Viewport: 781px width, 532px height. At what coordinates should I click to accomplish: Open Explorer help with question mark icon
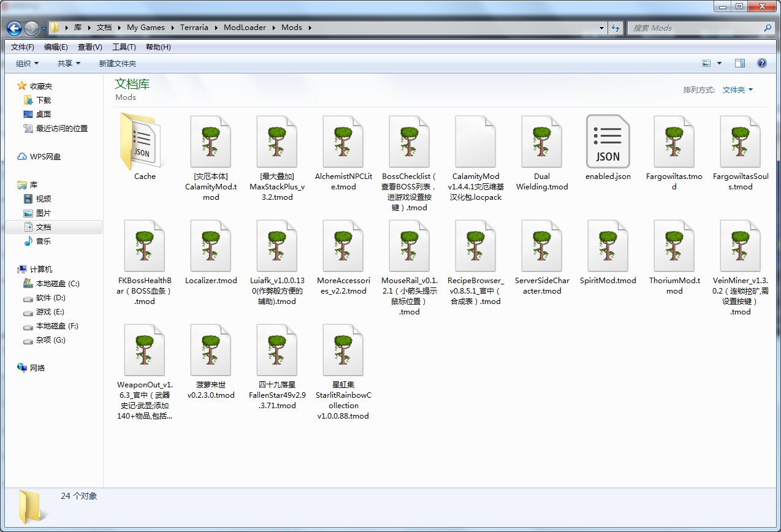pyautogui.click(x=762, y=63)
